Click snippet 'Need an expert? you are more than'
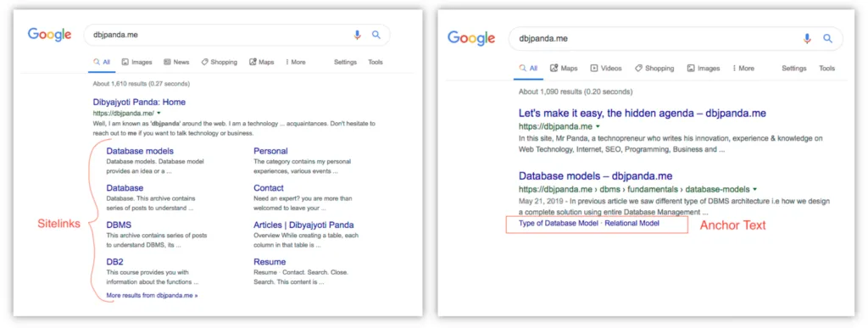 (x=303, y=203)
